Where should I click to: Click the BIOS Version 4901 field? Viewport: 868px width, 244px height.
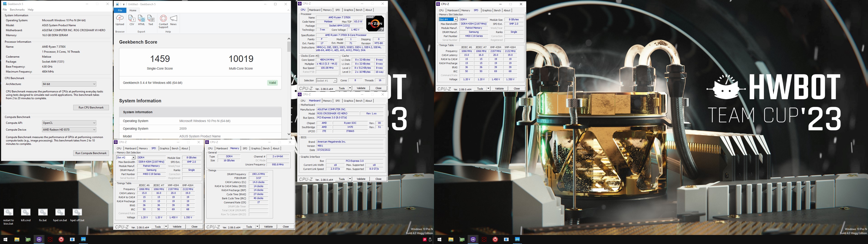[x=350, y=146]
